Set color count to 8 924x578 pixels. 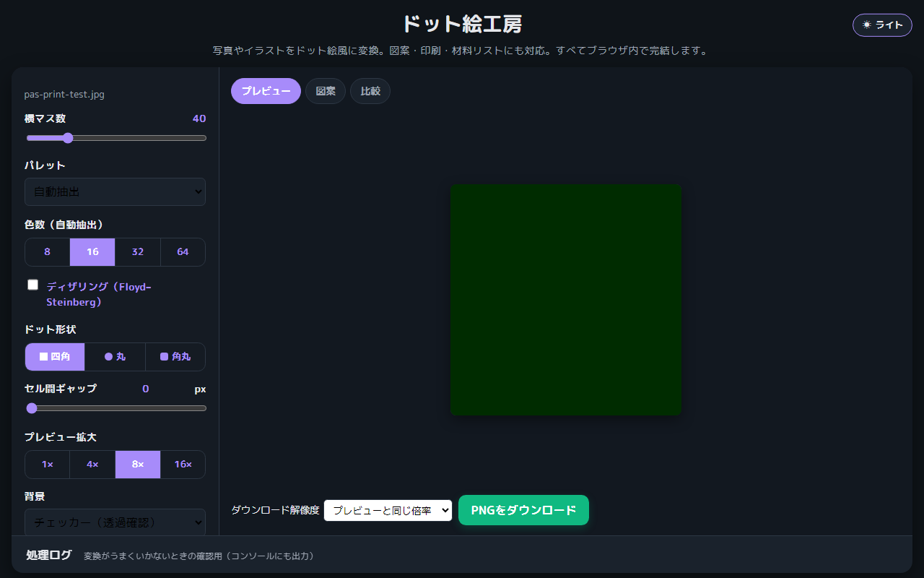pos(47,252)
